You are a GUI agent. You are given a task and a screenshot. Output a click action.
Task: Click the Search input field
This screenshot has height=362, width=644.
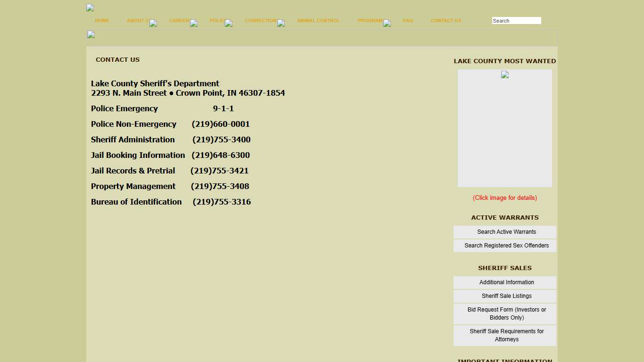pos(516,21)
